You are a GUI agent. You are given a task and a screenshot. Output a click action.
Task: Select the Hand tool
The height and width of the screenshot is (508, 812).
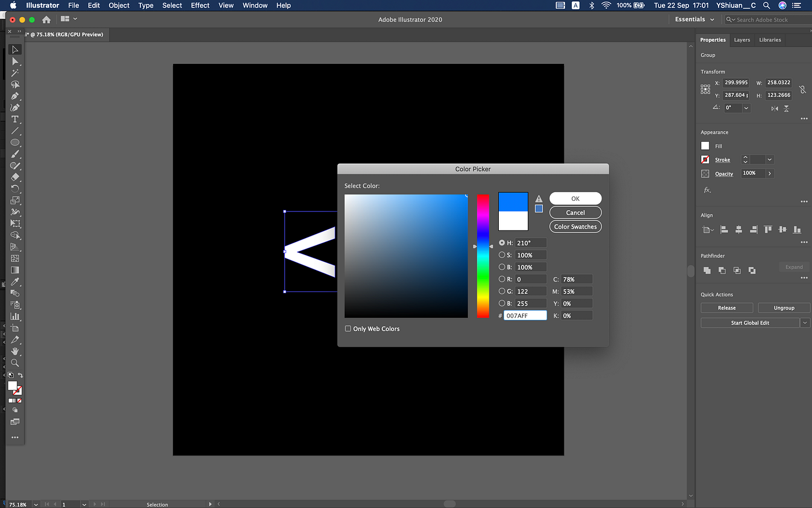[x=15, y=351]
